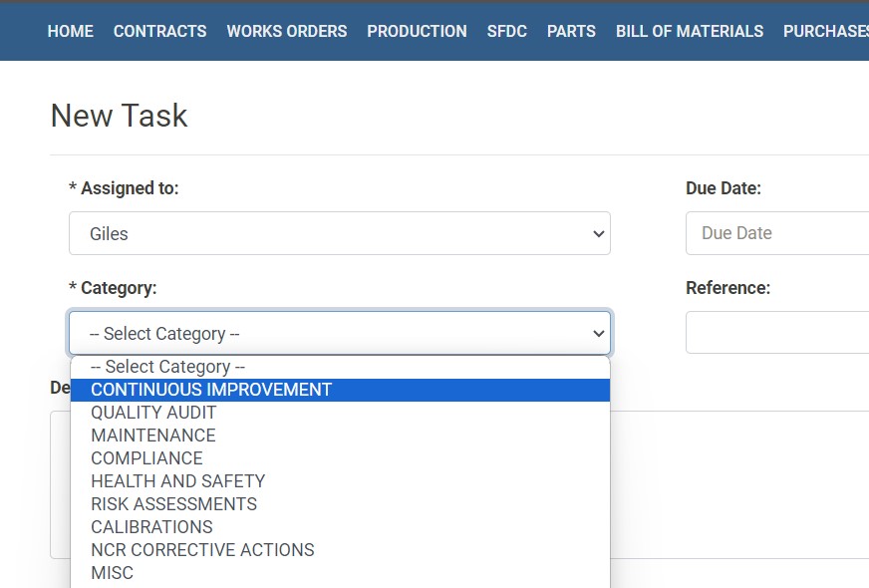Click the Due Date input field

[x=777, y=233]
